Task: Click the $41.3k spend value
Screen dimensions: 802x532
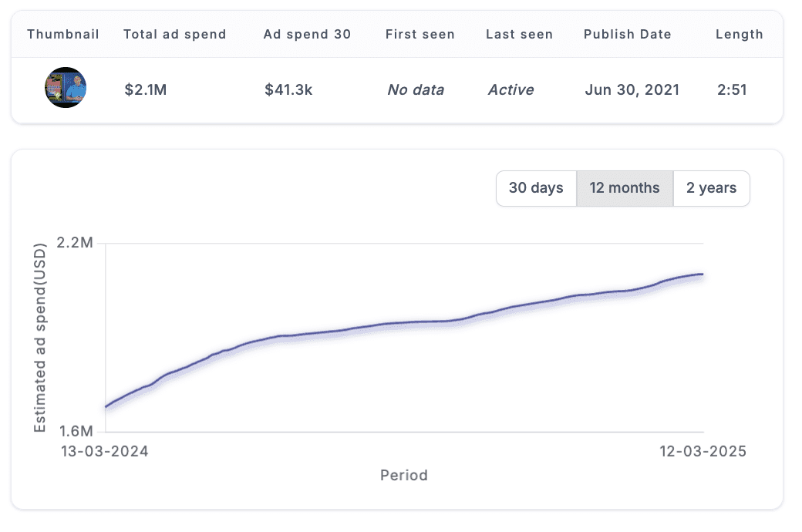Action: (288, 89)
